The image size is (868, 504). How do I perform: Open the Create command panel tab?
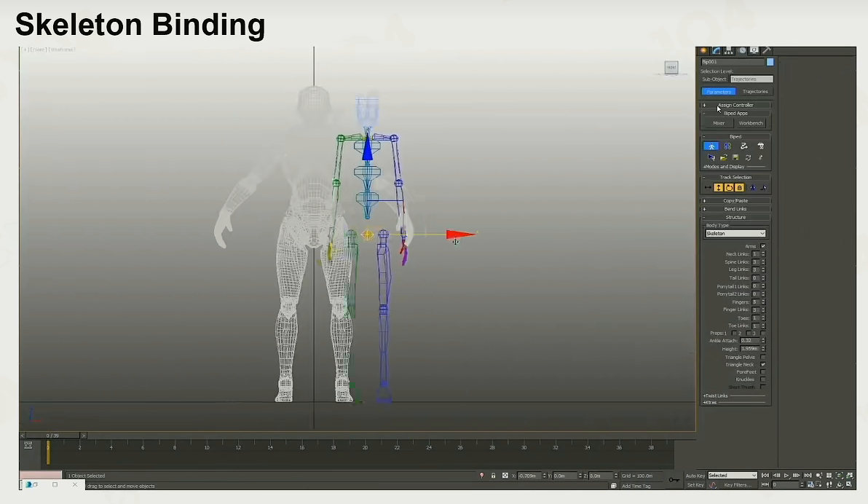[x=704, y=50]
